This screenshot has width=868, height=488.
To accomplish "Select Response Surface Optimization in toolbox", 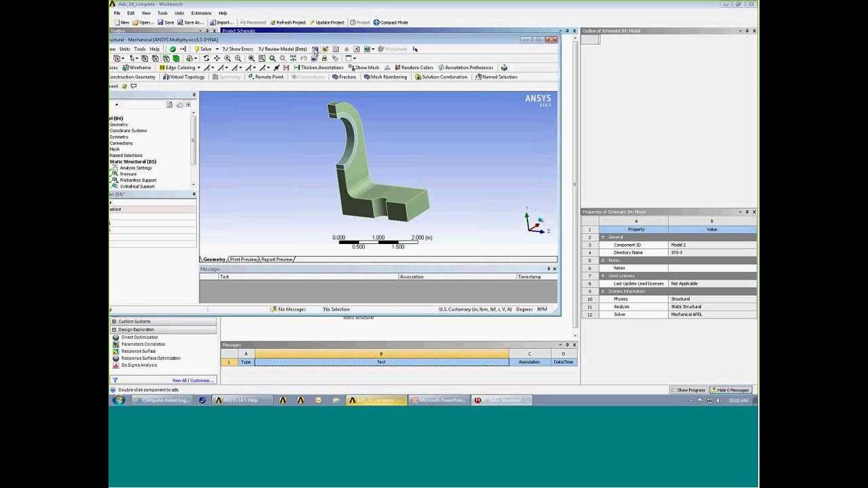I will click(x=151, y=358).
